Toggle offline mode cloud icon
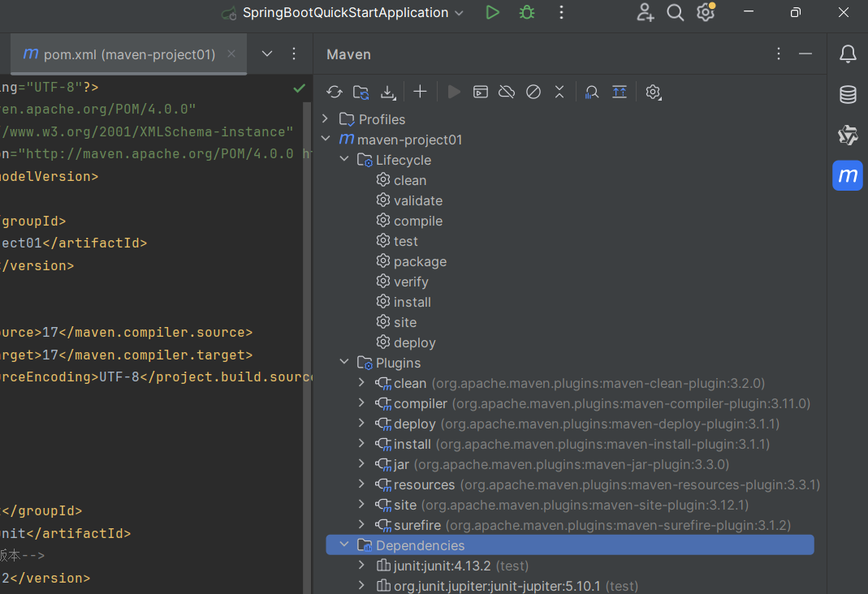Image resolution: width=868 pixels, height=594 pixels. coord(507,92)
